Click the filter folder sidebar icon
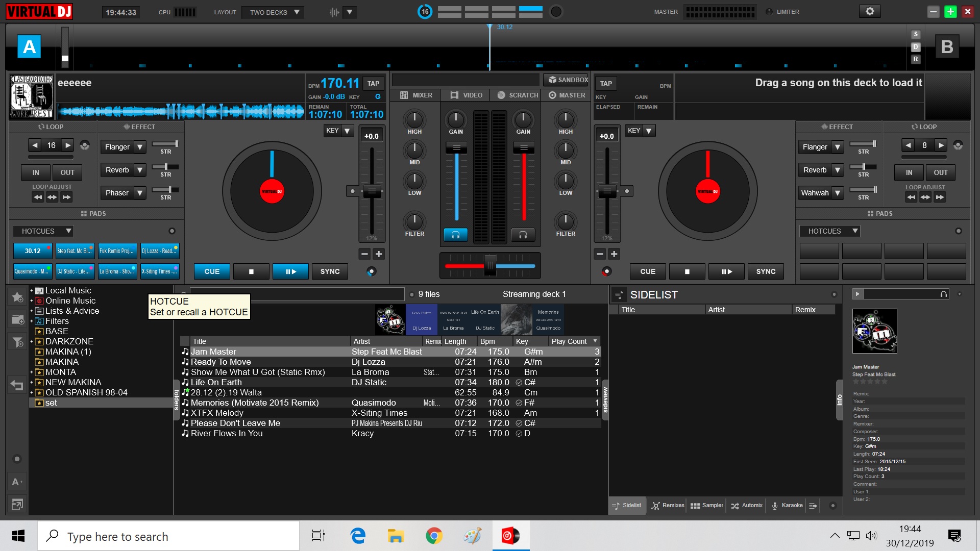The image size is (980, 551). [17, 342]
